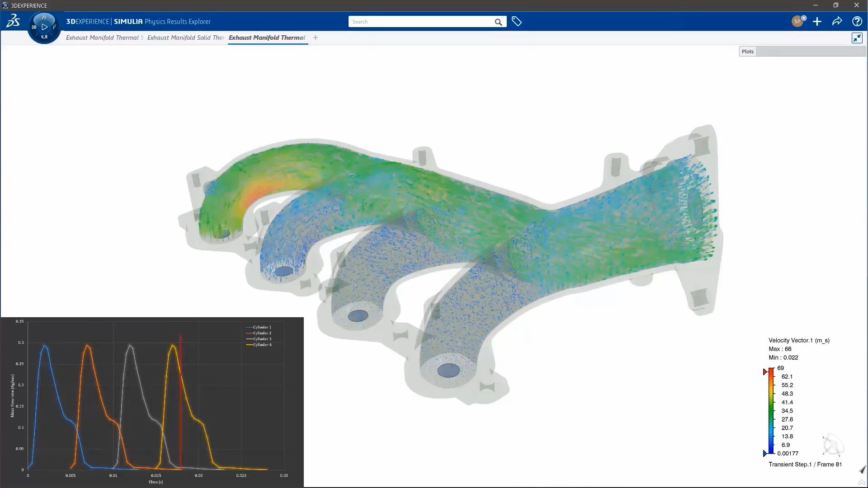Click the plus button to add a new tab

click(x=316, y=38)
